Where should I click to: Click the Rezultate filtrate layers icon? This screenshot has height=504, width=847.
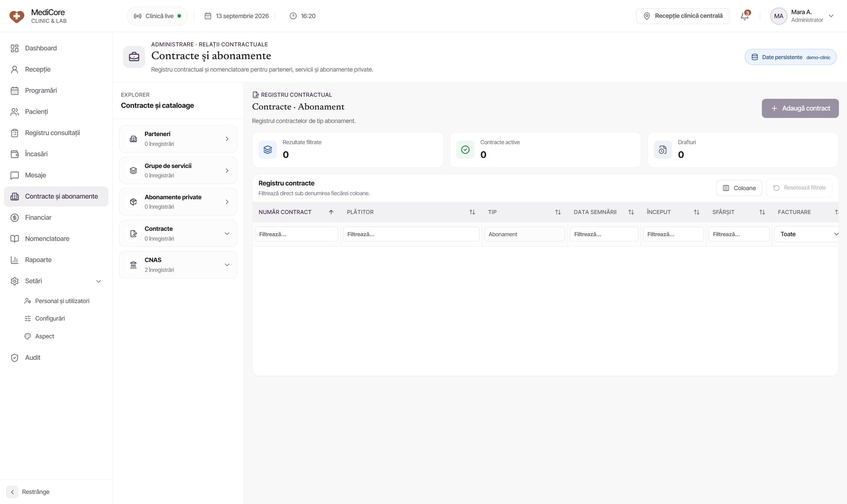[268, 150]
